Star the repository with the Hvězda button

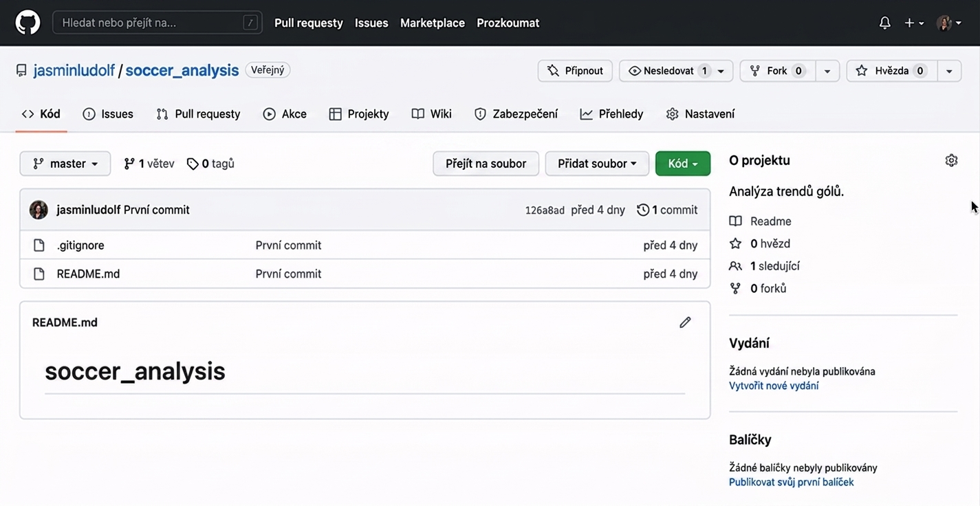891,71
